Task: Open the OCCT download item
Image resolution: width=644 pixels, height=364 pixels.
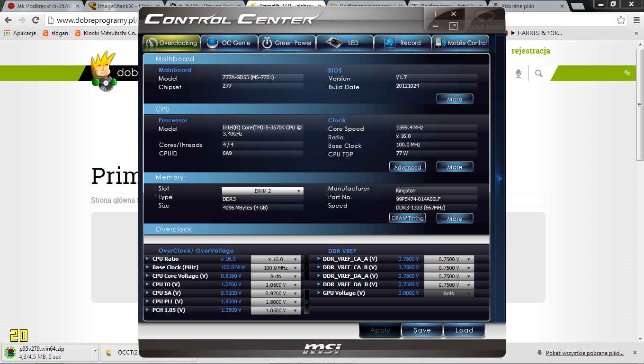Action: (x=120, y=352)
